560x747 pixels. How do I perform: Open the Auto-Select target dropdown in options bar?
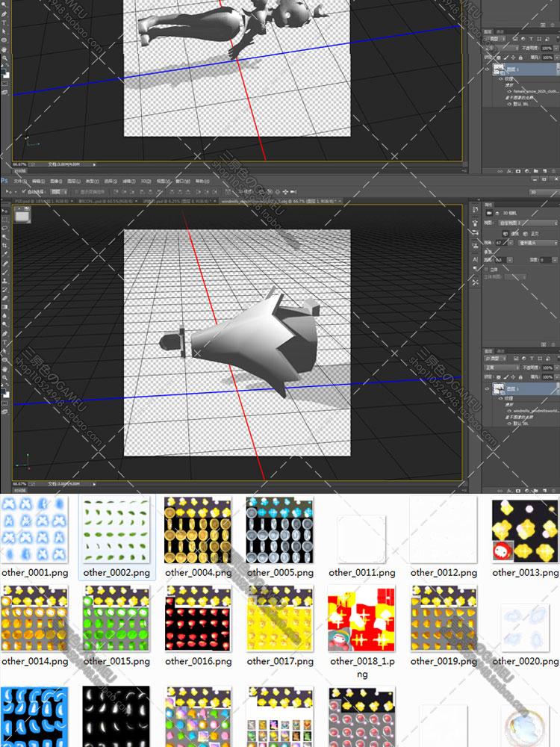click(58, 191)
